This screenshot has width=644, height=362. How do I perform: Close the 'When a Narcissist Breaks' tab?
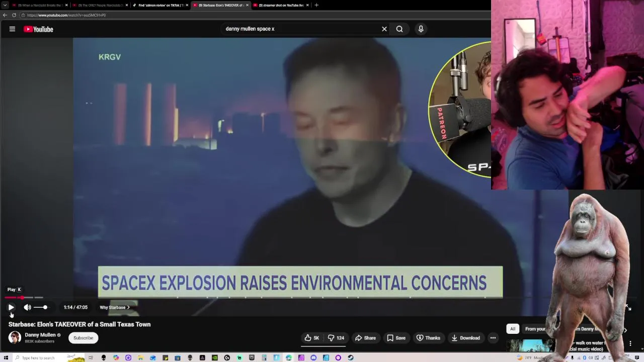coord(66,5)
